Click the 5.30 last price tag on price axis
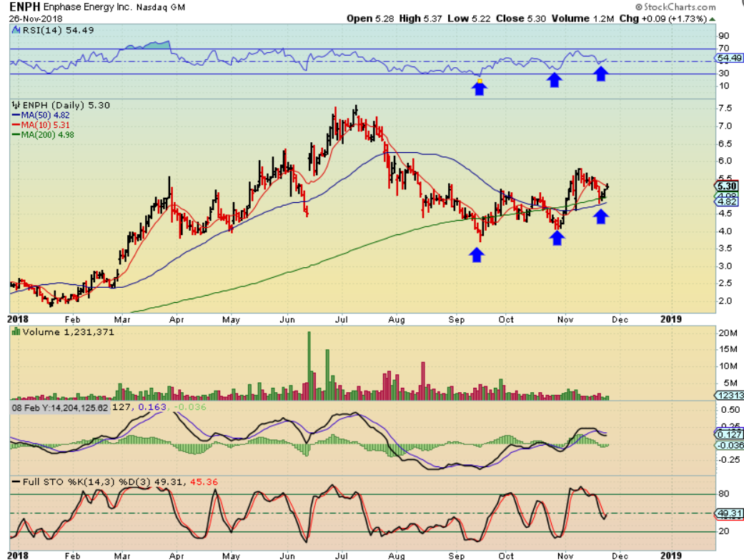Screen dimensions: 744x560 coord(726,186)
